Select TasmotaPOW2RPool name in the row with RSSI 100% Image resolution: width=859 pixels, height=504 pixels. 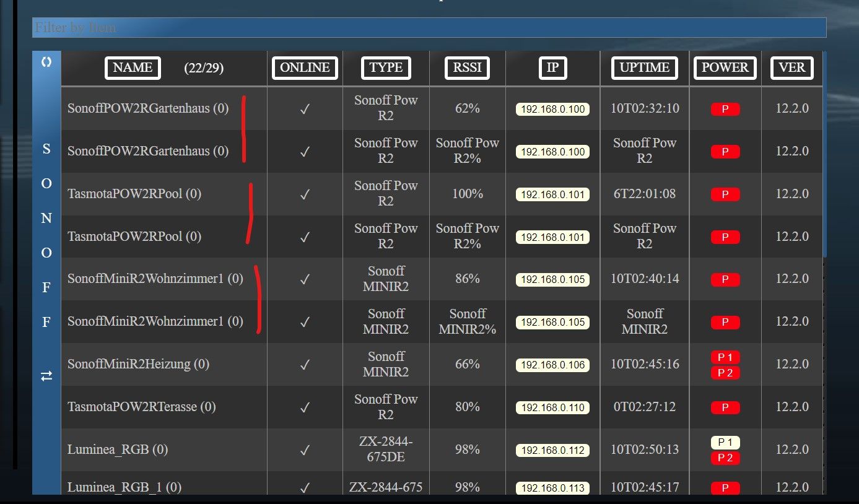point(134,194)
